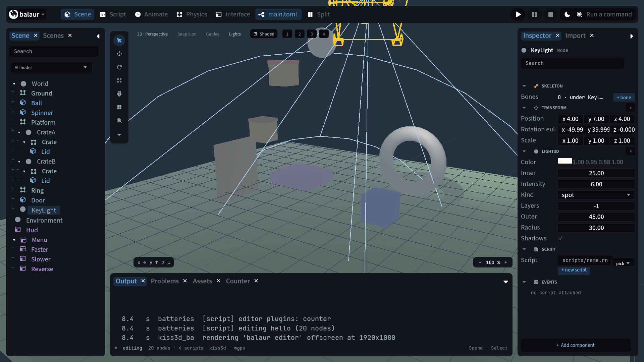Toggle dark mode moon icon

pos(567,14)
